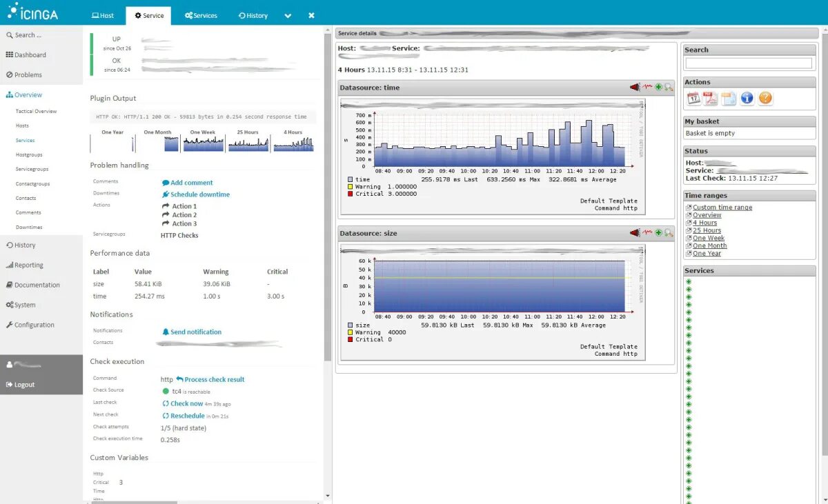Image resolution: width=828 pixels, height=504 pixels.
Task: Open the HTTP Checks servicegroup
Action: (x=179, y=235)
